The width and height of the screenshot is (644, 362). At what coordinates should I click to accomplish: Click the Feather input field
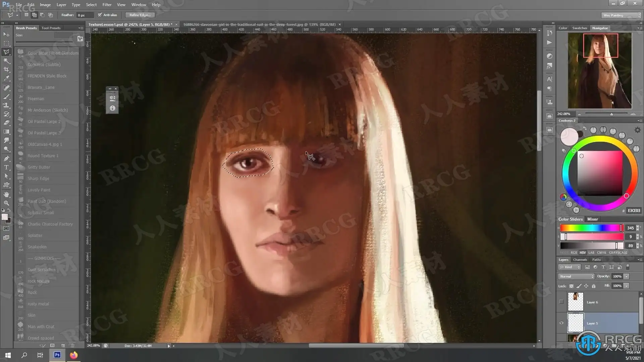point(85,15)
